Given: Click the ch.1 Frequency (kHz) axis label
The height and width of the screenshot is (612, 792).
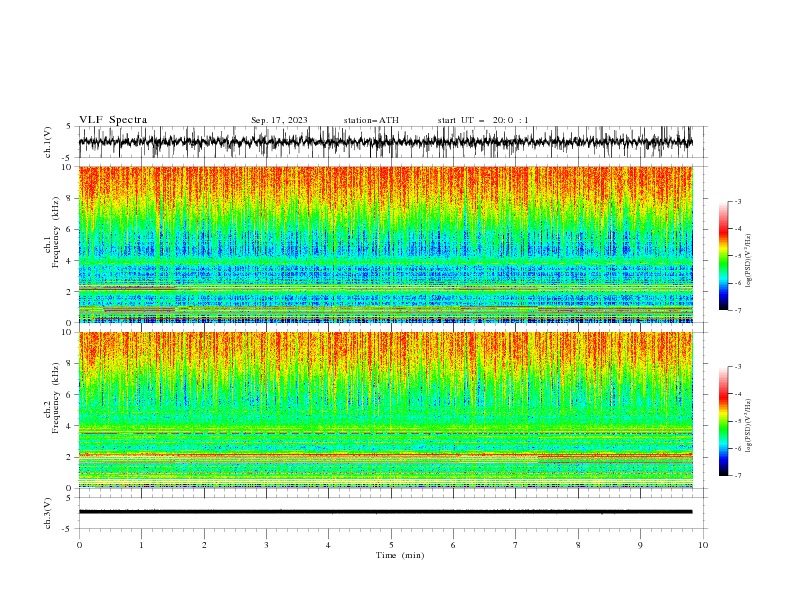Looking at the screenshot, I should 52,232.
